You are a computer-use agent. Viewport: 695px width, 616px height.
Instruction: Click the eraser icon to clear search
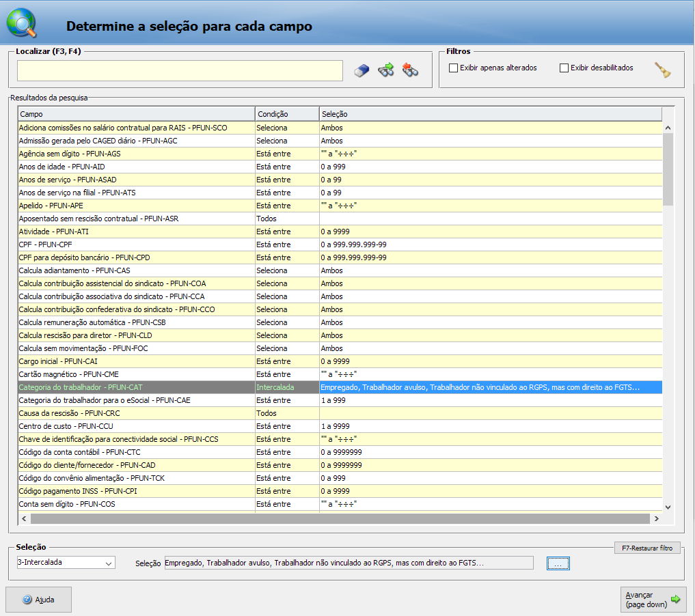(x=362, y=70)
